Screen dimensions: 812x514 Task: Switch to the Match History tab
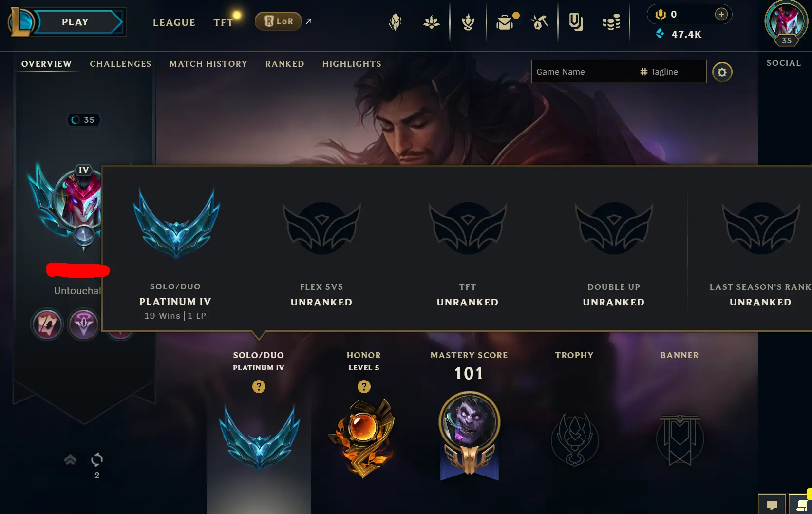[x=208, y=64]
